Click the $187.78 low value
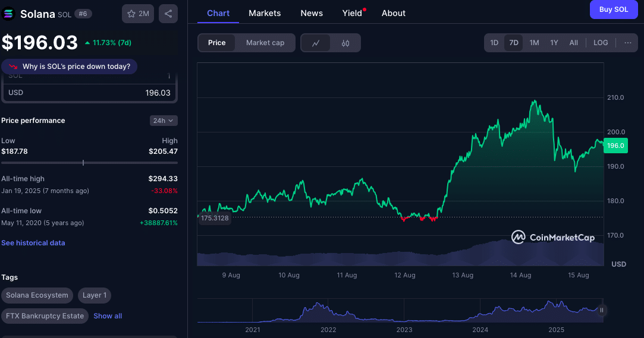 [x=14, y=151]
